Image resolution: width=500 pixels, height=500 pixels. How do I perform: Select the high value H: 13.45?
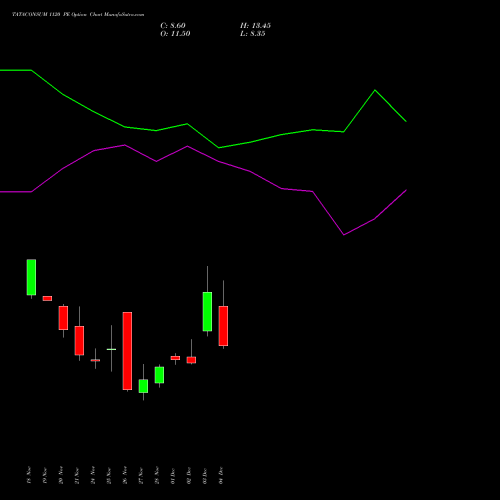[255, 26]
